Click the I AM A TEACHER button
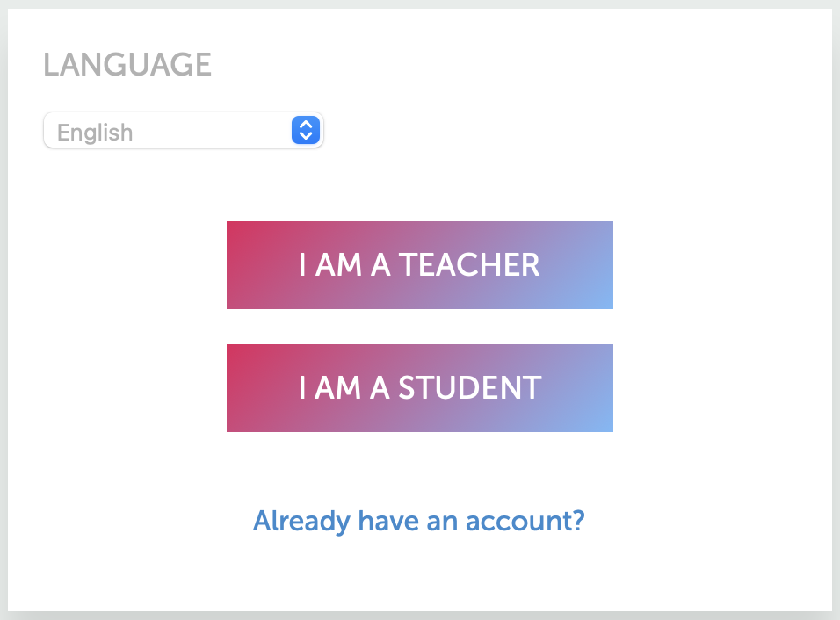840x620 pixels. tap(419, 265)
